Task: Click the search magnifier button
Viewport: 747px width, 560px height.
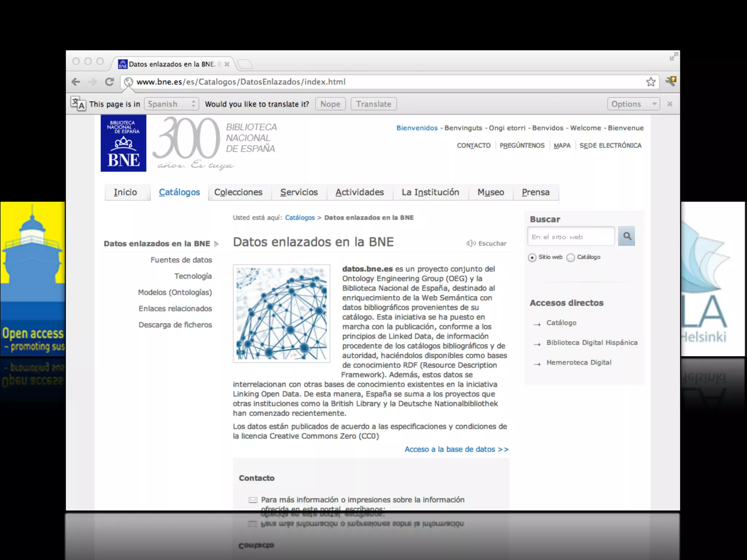Action: click(x=627, y=236)
